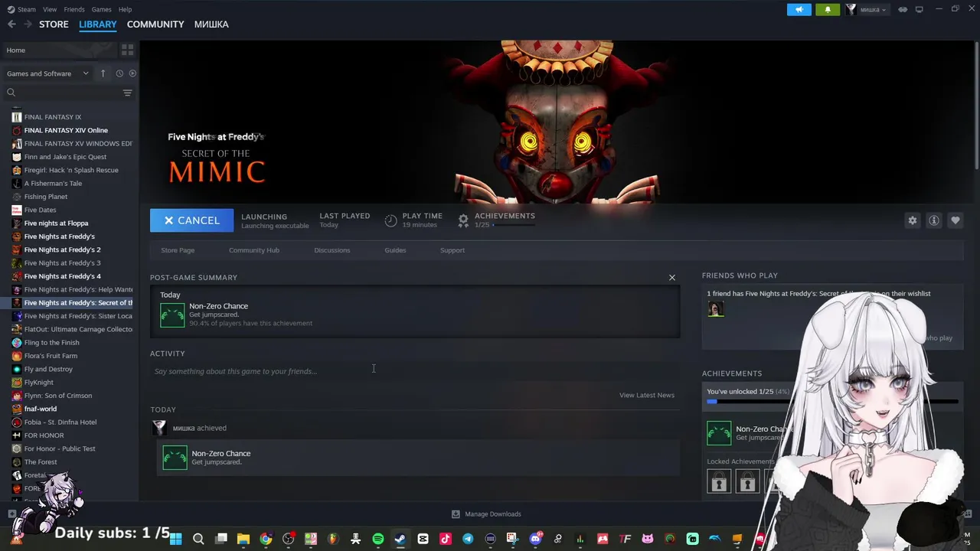980x551 pixels.
Task: Select The Forest in library list
Action: (x=41, y=462)
